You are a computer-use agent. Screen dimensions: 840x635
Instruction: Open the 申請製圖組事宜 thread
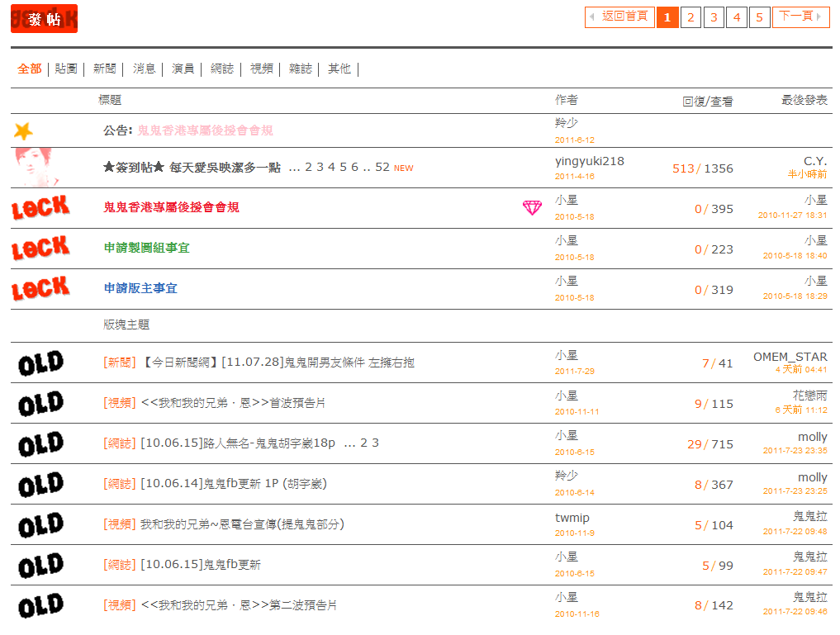(x=146, y=248)
